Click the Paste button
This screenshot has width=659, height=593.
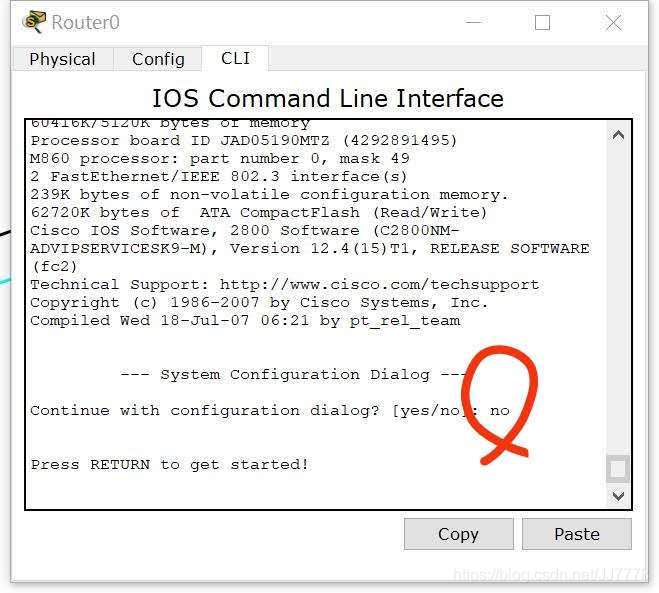click(x=577, y=534)
